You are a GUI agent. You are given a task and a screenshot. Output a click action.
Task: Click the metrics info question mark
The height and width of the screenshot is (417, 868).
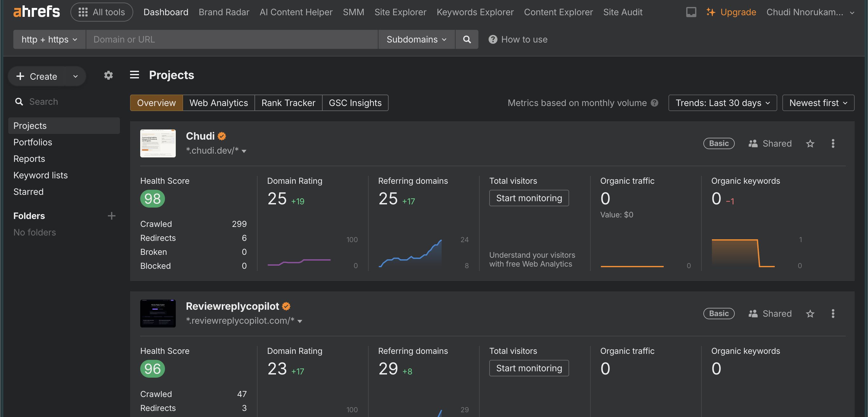point(654,103)
